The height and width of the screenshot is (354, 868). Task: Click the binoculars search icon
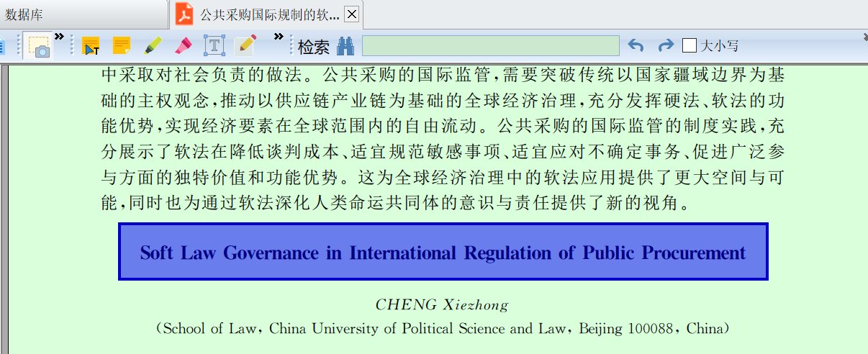(345, 46)
